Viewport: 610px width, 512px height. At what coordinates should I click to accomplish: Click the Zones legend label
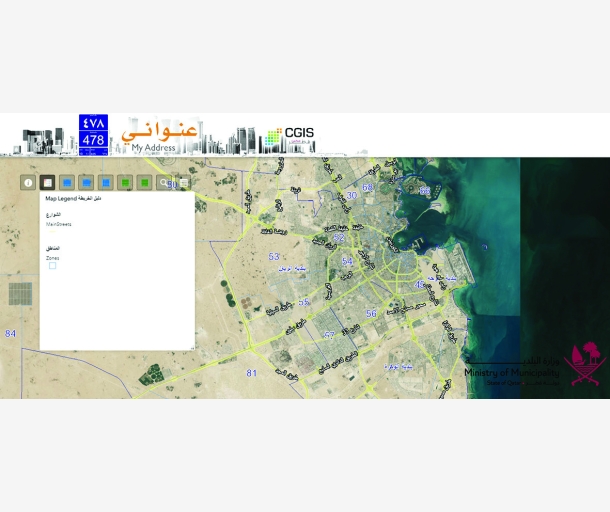point(53,258)
